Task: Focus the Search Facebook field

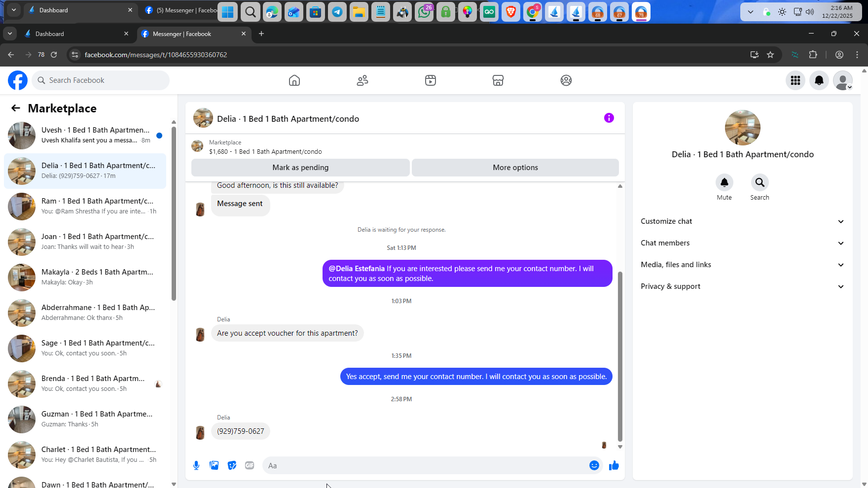Action: (x=101, y=80)
